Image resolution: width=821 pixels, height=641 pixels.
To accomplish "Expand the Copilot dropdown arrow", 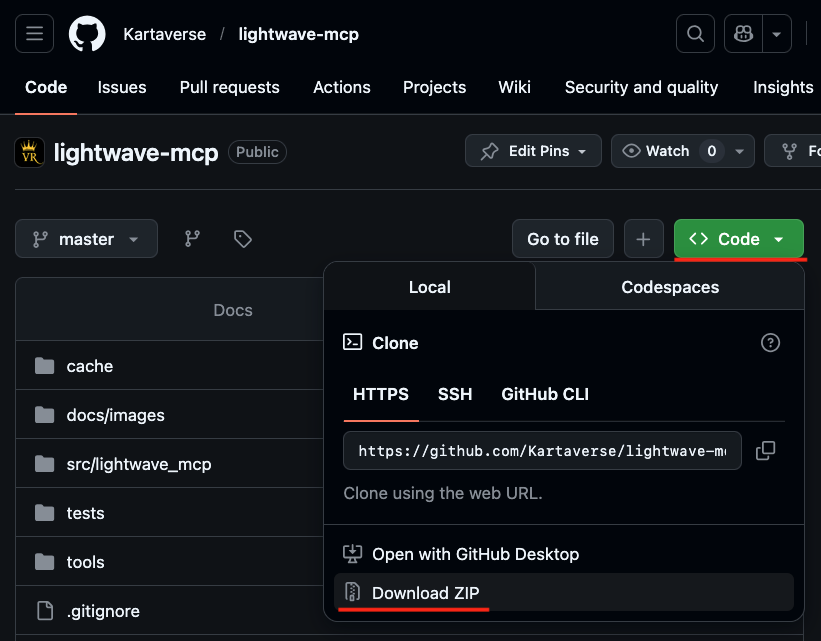I will (777, 34).
